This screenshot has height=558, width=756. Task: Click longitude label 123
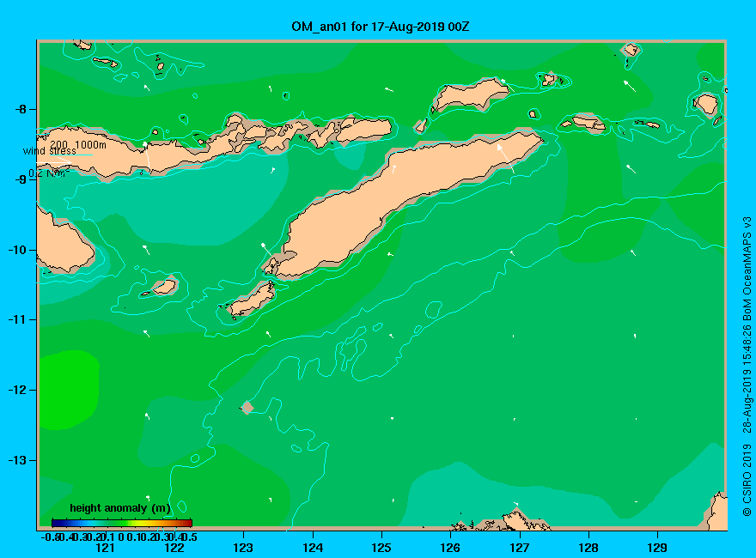(x=243, y=548)
